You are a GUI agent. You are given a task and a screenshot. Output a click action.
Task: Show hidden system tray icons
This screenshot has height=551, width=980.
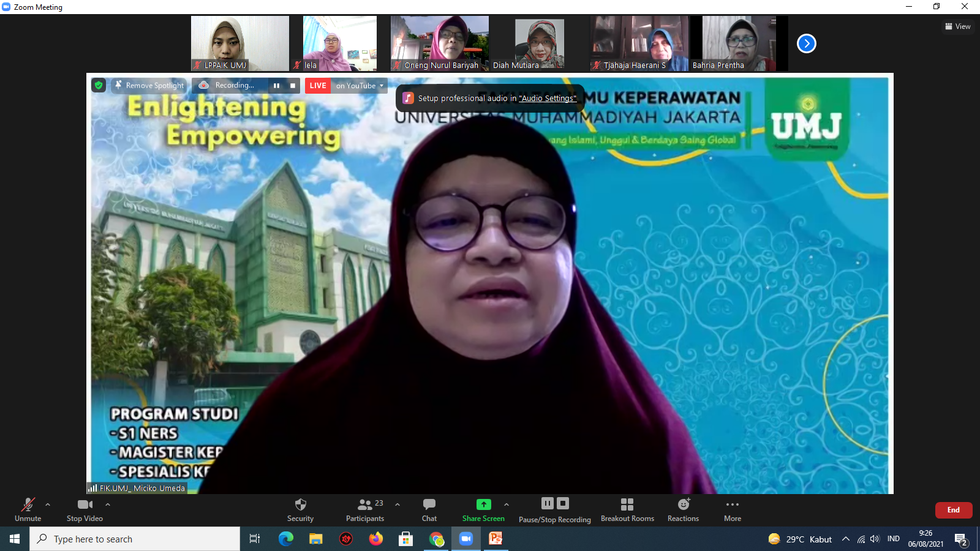846,539
